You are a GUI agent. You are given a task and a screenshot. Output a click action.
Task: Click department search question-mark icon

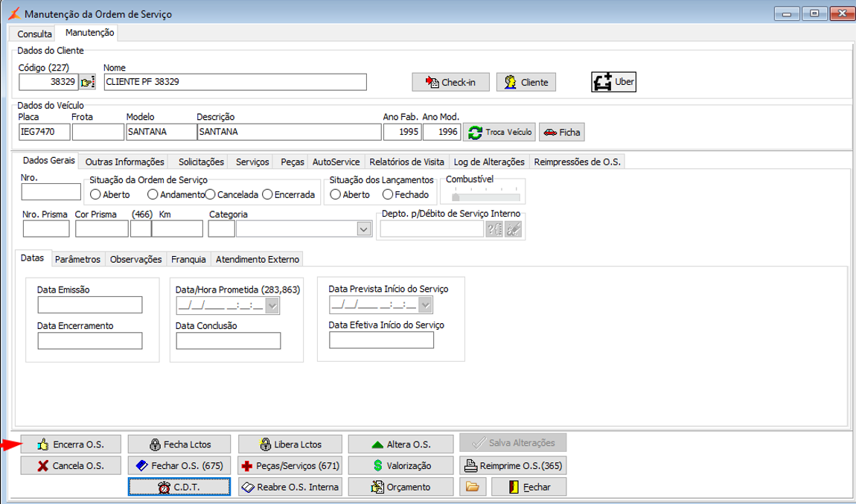(494, 229)
